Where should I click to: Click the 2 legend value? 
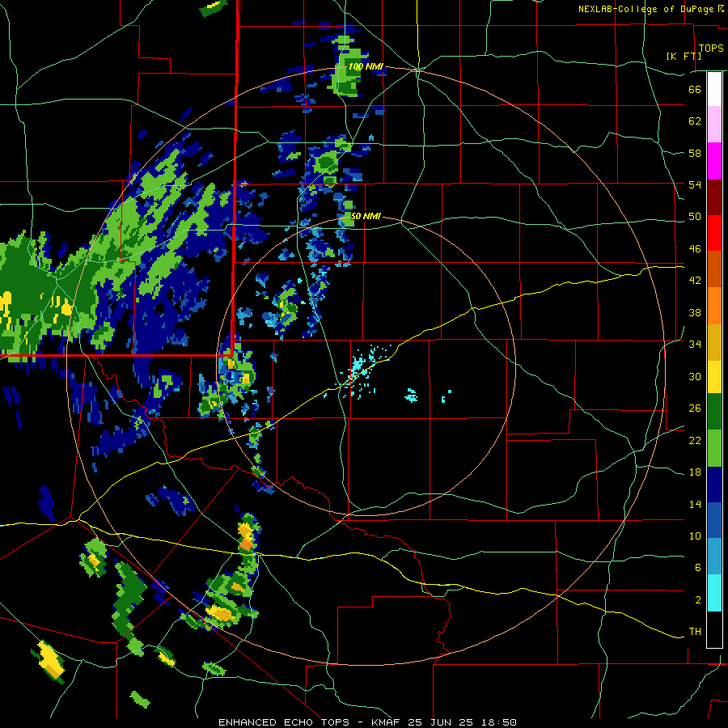[x=698, y=600]
